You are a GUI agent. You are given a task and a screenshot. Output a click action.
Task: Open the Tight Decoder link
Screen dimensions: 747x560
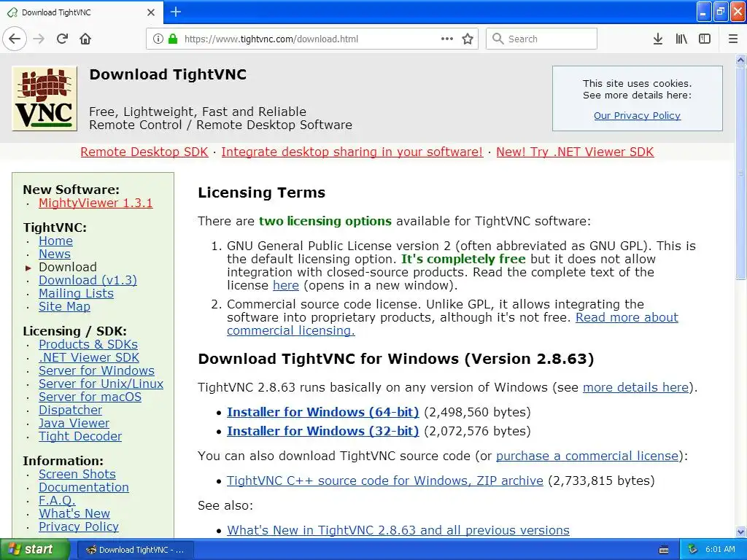click(x=80, y=436)
